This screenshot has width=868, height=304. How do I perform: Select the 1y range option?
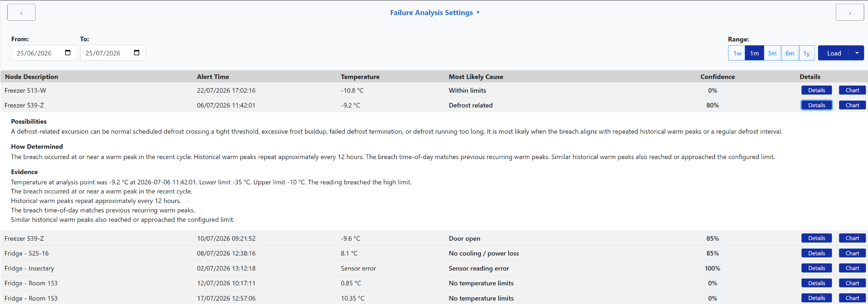pos(807,53)
